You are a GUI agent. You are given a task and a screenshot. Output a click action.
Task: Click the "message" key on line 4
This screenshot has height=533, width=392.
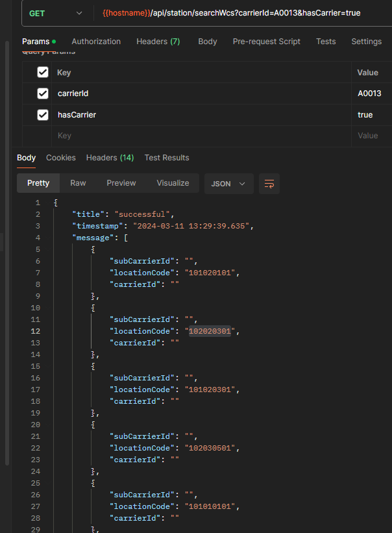coord(93,238)
